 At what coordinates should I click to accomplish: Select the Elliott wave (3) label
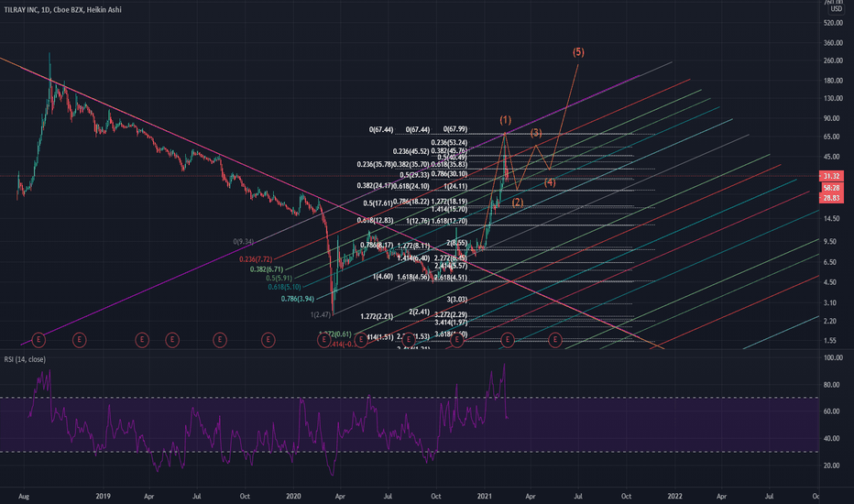pyautogui.click(x=536, y=133)
